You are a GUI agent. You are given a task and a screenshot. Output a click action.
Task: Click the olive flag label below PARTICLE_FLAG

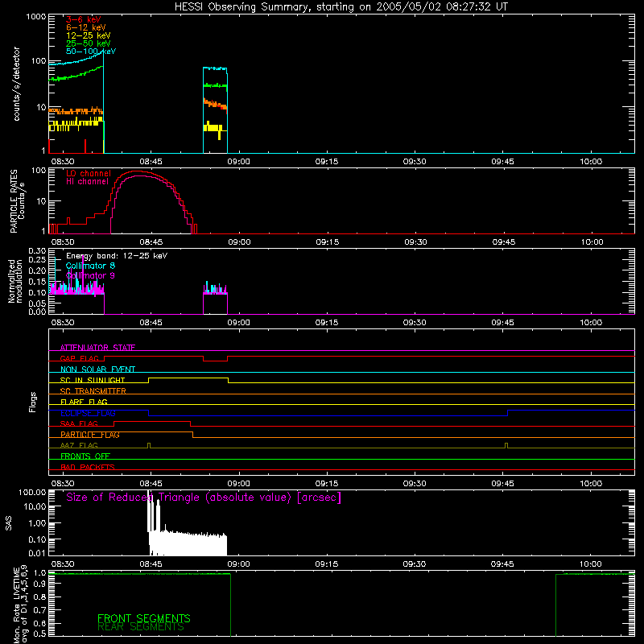point(79,445)
